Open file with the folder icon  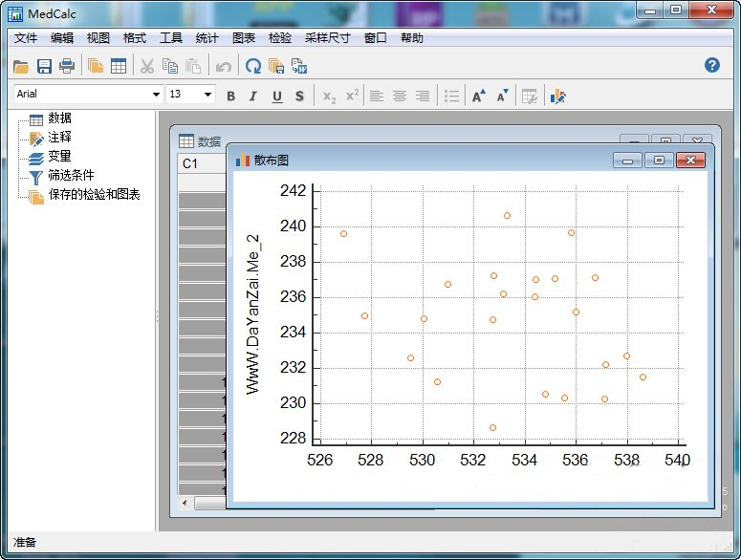(20, 67)
